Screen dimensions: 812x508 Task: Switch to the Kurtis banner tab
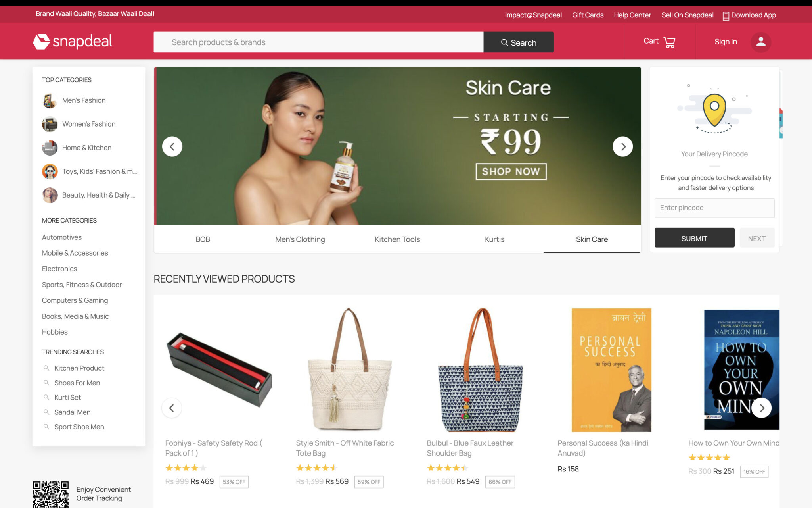pyautogui.click(x=494, y=239)
